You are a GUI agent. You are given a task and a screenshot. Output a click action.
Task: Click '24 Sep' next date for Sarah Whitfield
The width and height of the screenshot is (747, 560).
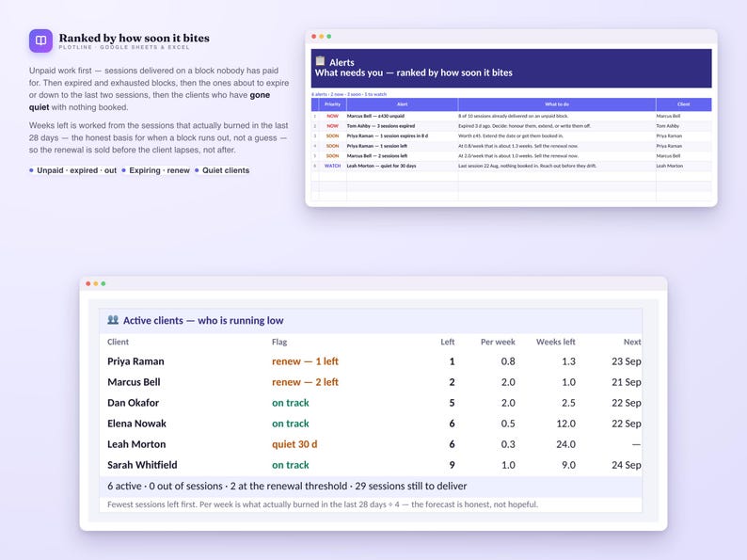626,465
